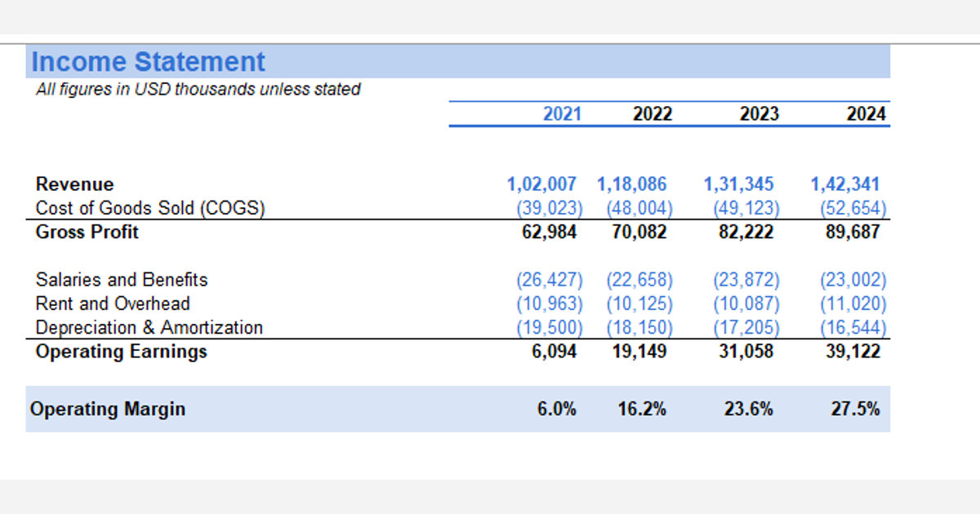The width and height of the screenshot is (980, 514).
Task: Click the 2024 operating margin 27.5%
Action: click(x=856, y=409)
